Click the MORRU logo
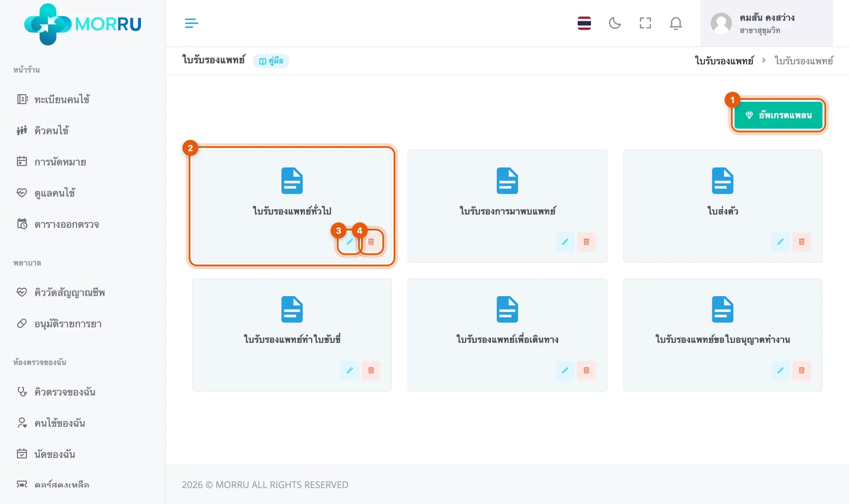Viewport: 849px width, 504px height. coord(83,24)
